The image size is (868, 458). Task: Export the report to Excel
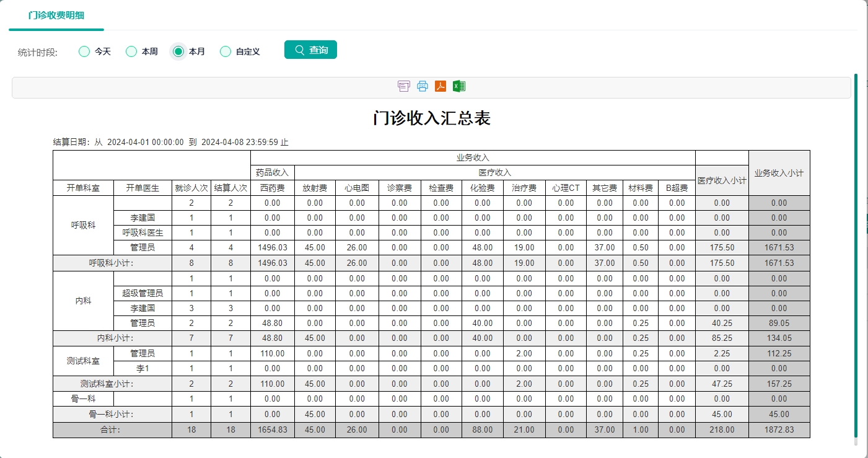pos(458,87)
